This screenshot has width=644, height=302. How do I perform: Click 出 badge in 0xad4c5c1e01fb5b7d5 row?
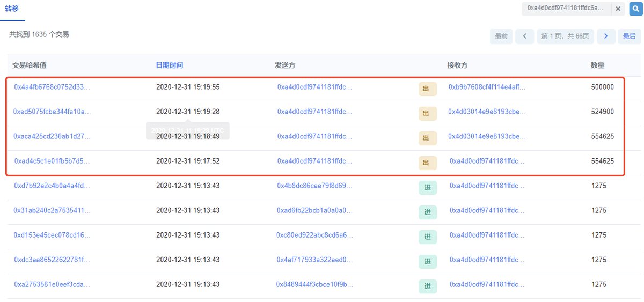pyautogui.click(x=427, y=163)
